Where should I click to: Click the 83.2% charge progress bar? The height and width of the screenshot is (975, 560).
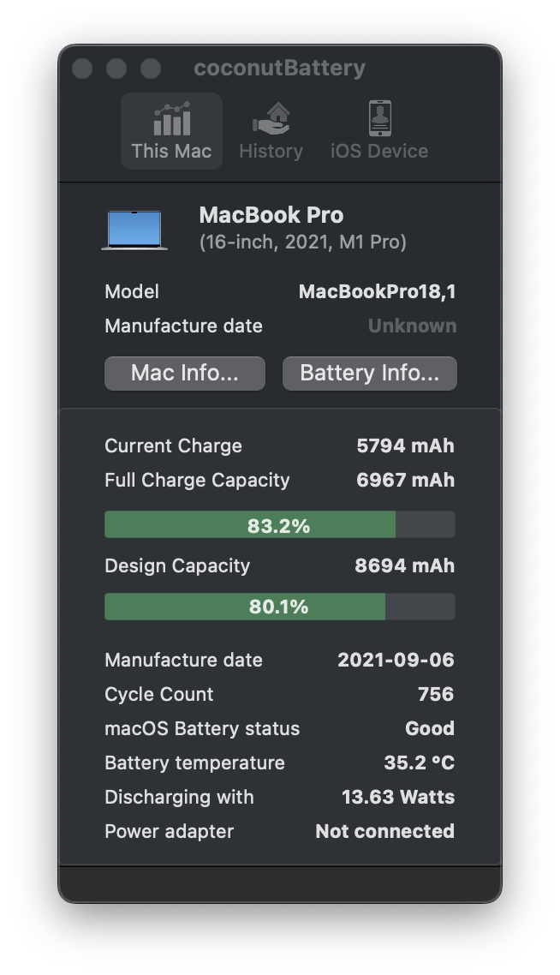coord(280,525)
